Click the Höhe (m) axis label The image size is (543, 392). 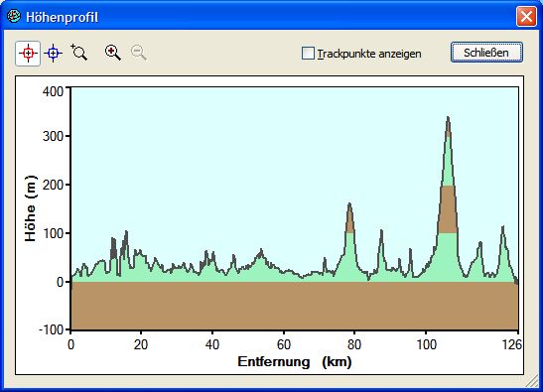point(31,208)
